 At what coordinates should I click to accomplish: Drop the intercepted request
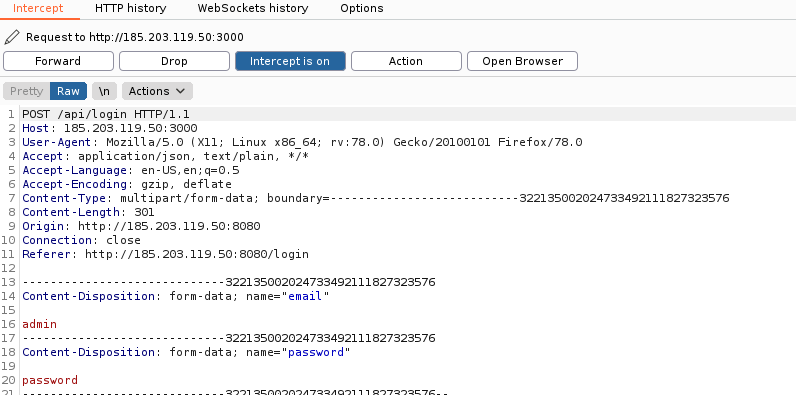[x=174, y=61]
